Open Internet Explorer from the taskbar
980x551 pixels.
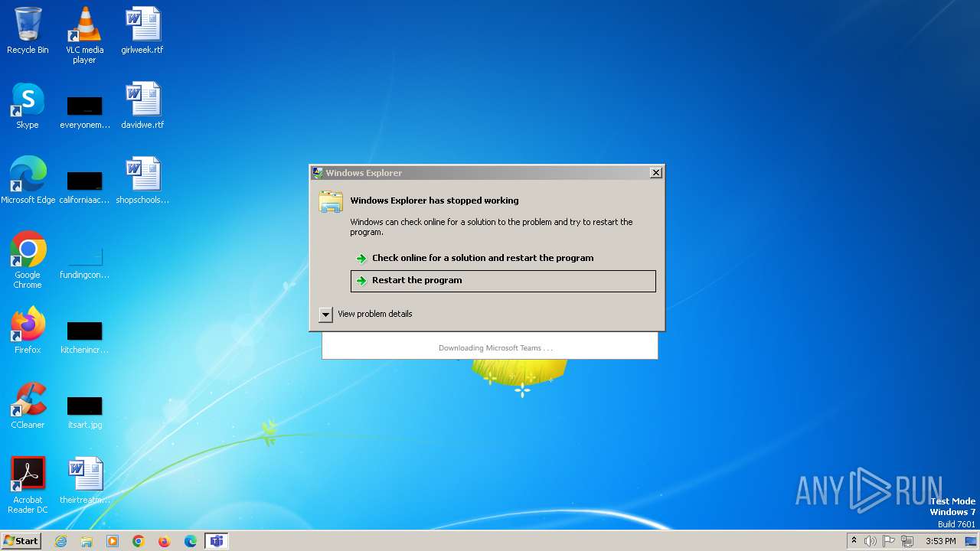click(60, 541)
